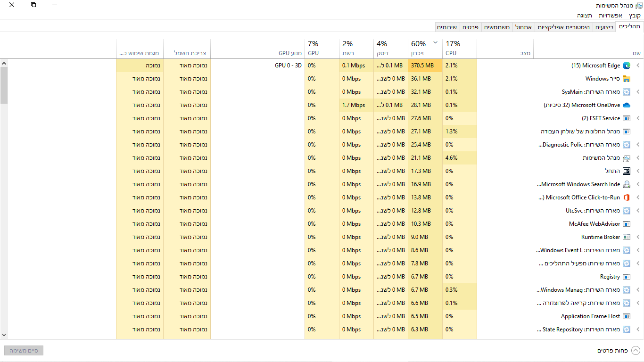Viewport: 644px width, 362px height.
Task: Click the Microsoft OneDrive cloud icon
Action: point(627,105)
